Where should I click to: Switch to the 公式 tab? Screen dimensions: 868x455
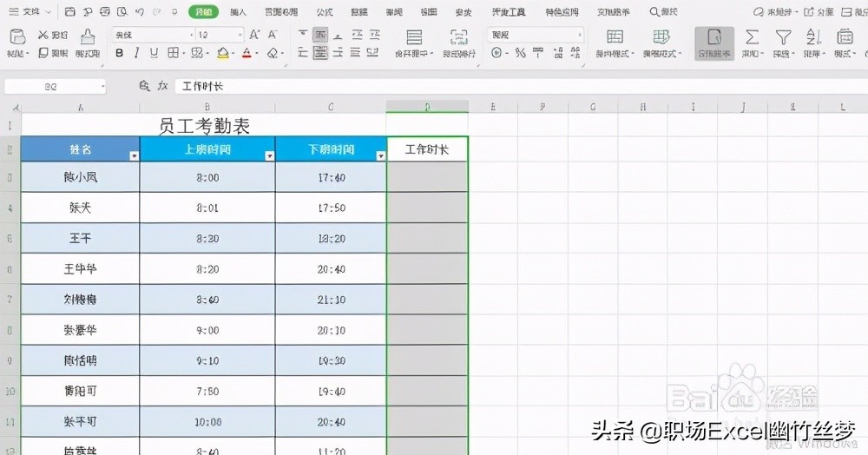(325, 11)
